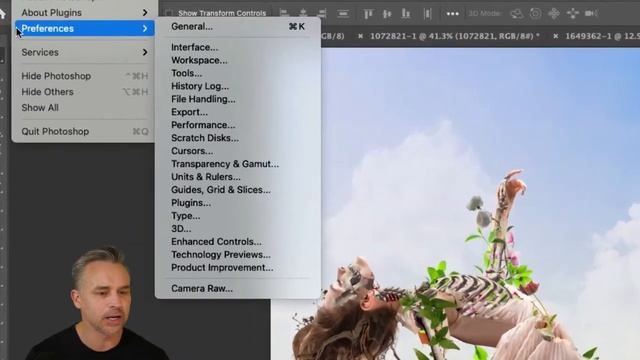
Task: Click Align left edges icon
Action: [284, 13]
